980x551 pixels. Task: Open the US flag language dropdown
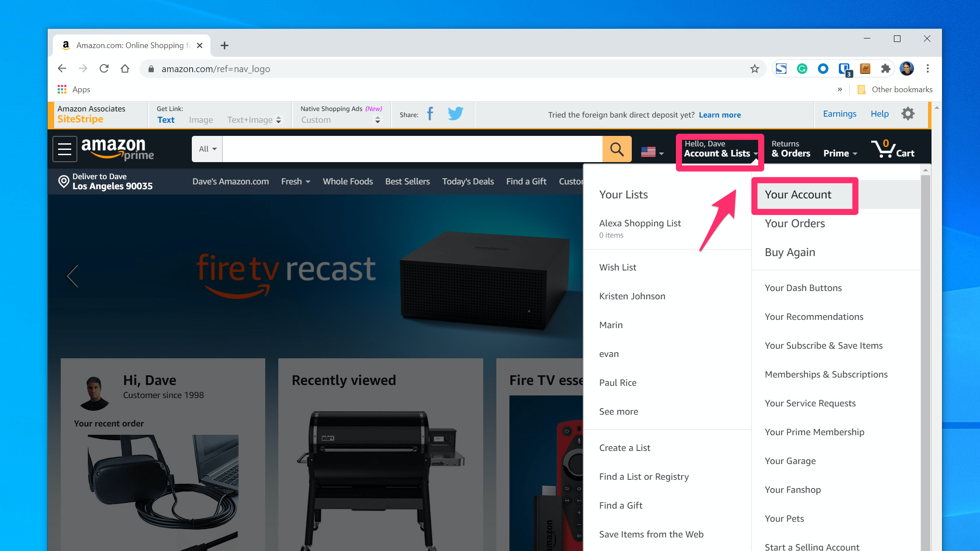(652, 152)
